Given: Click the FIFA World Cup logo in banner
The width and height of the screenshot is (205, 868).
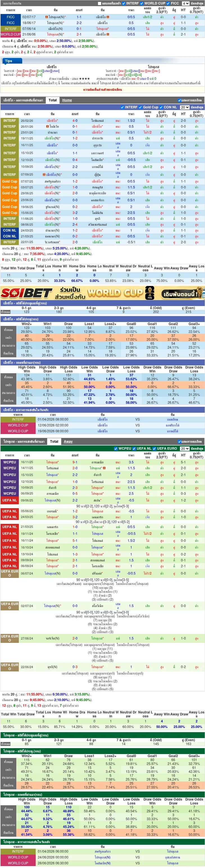Looking at the screenshot, I should 150,293.
